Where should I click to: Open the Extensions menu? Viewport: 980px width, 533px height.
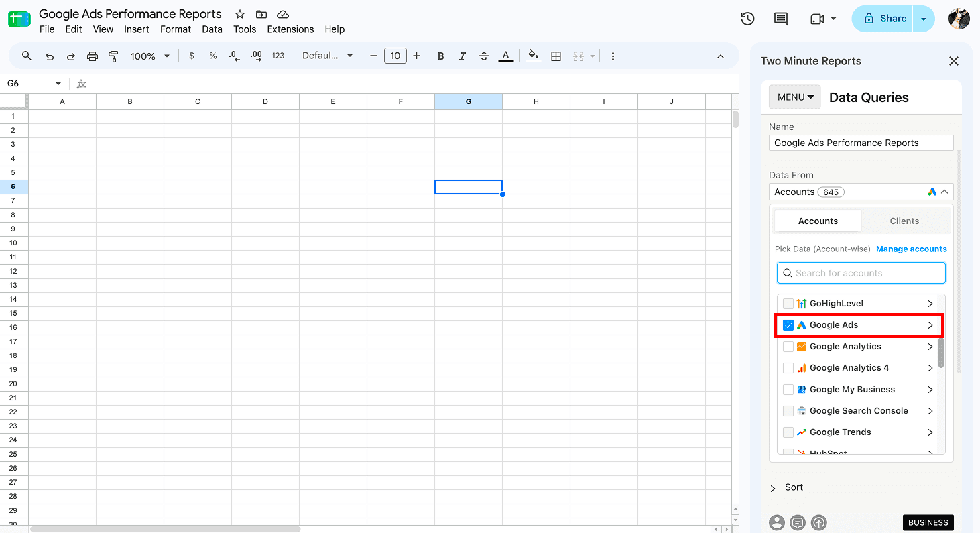pyautogui.click(x=290, y=29)
